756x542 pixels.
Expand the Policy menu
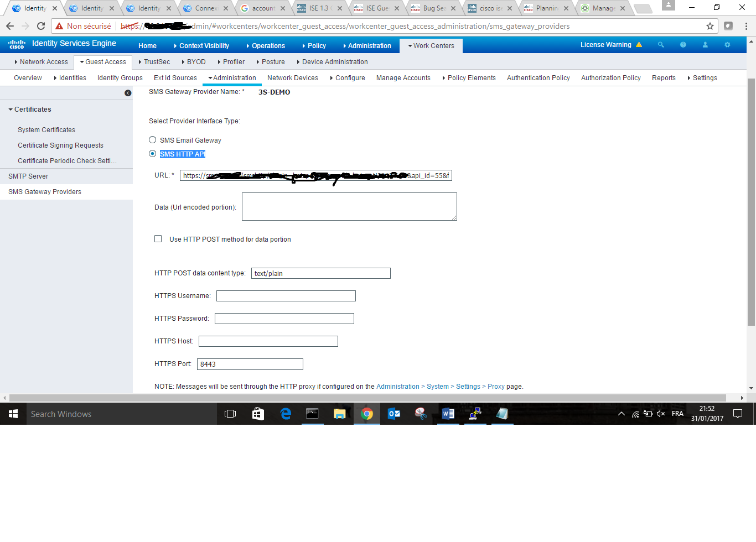314,46
